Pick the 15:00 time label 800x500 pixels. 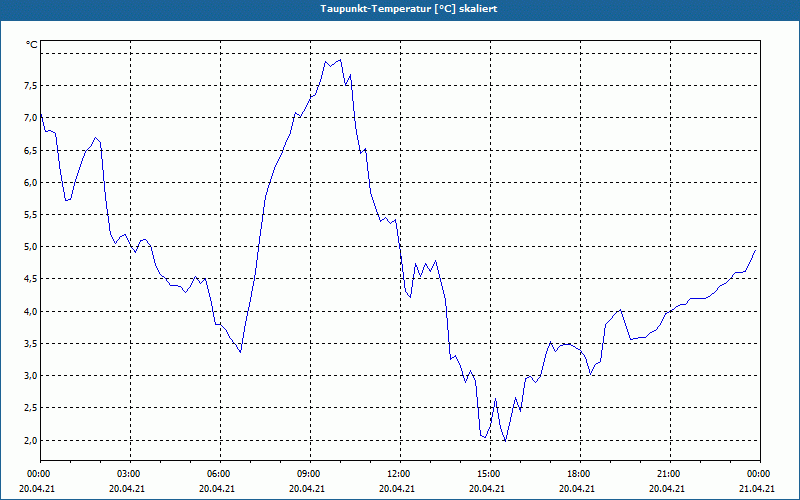[x=487, y=474]
